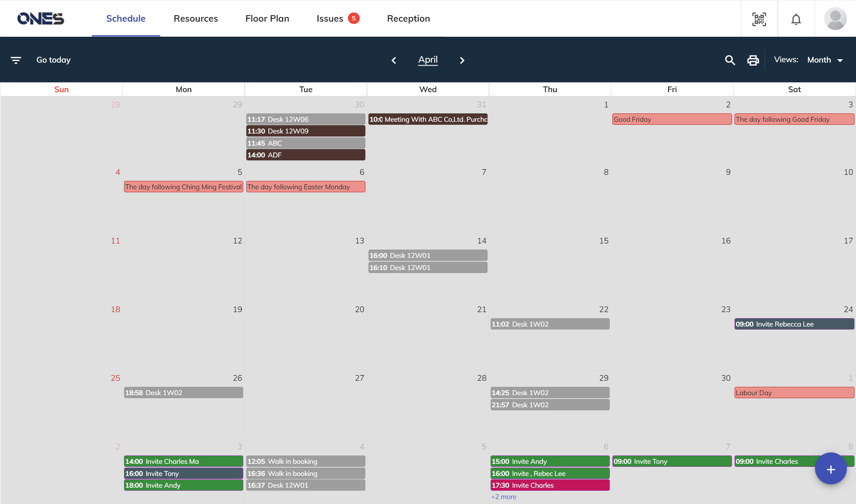Open the April month picker

428,60
